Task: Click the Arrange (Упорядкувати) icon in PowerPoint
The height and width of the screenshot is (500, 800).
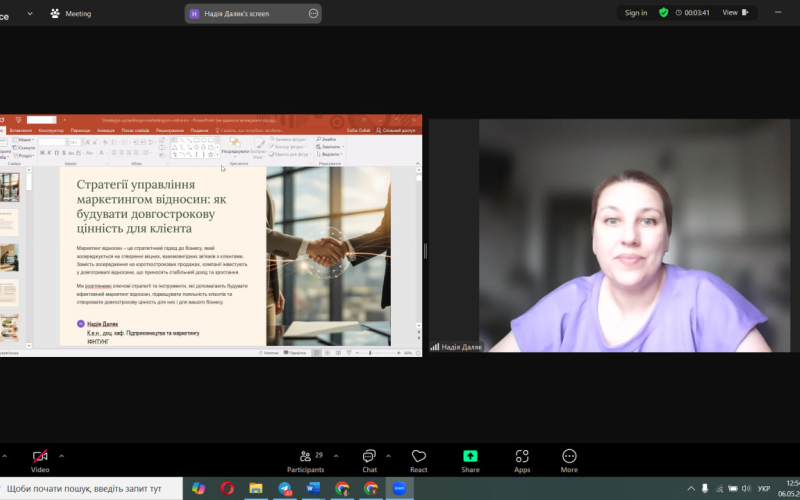Action: pos(235,145)
